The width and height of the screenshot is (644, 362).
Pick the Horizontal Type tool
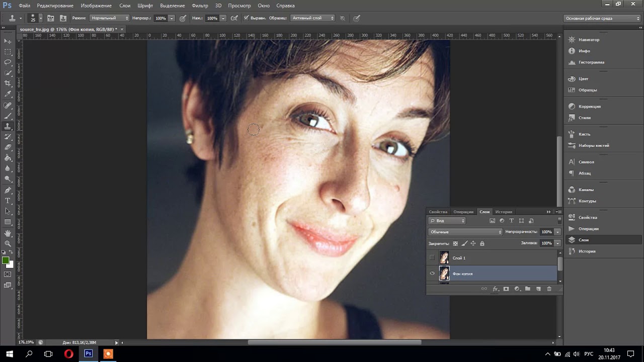[x=8, y=201]
